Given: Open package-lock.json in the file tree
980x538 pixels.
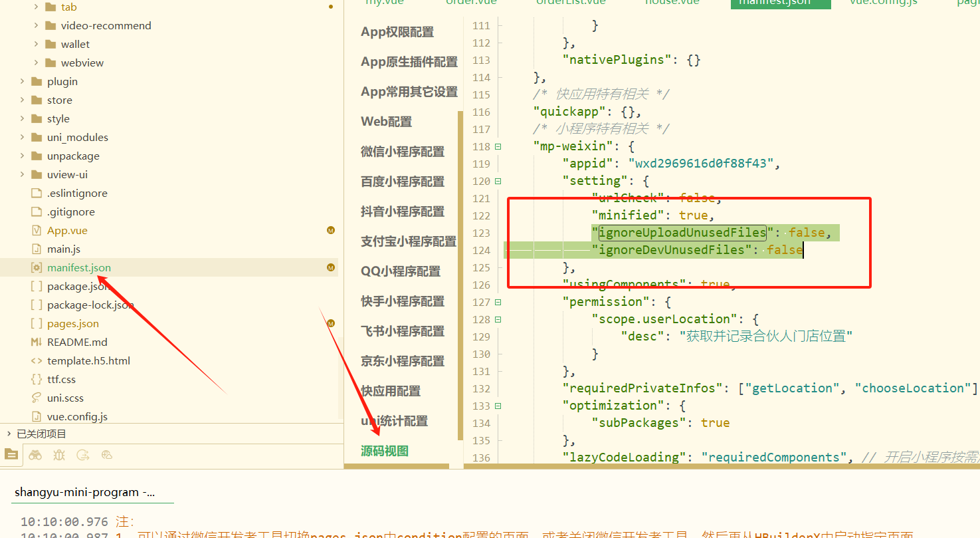Looking at the screenshot, I should (x=90, y=305).
